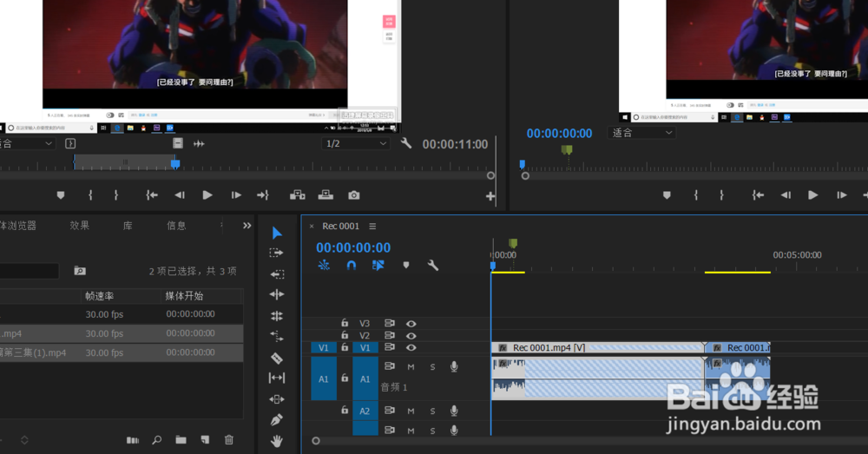The width and height of the screenshot is (868, 454).
Task: Enable voice-over record on A1
Action: pyautogui.click(x=454, y=366)
